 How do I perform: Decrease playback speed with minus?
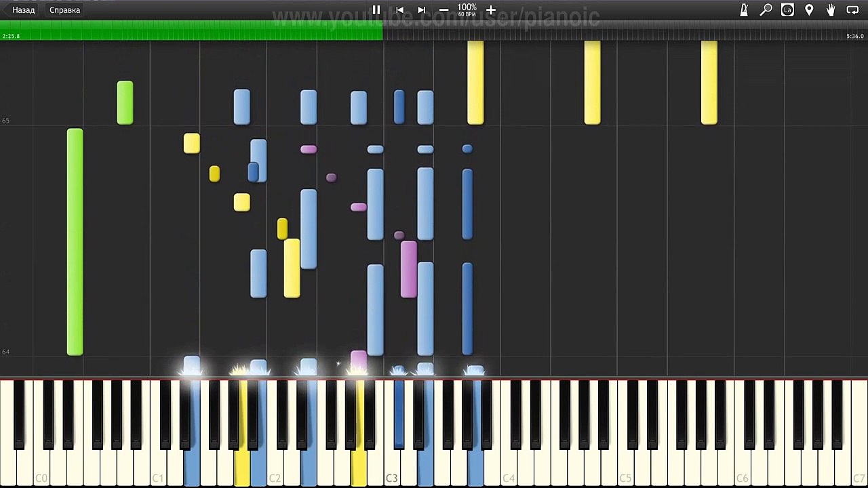[x=443, y=10]
